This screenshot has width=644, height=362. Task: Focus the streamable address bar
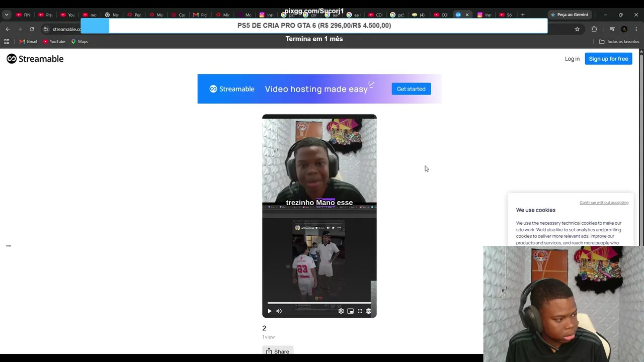tap(66, 29)
